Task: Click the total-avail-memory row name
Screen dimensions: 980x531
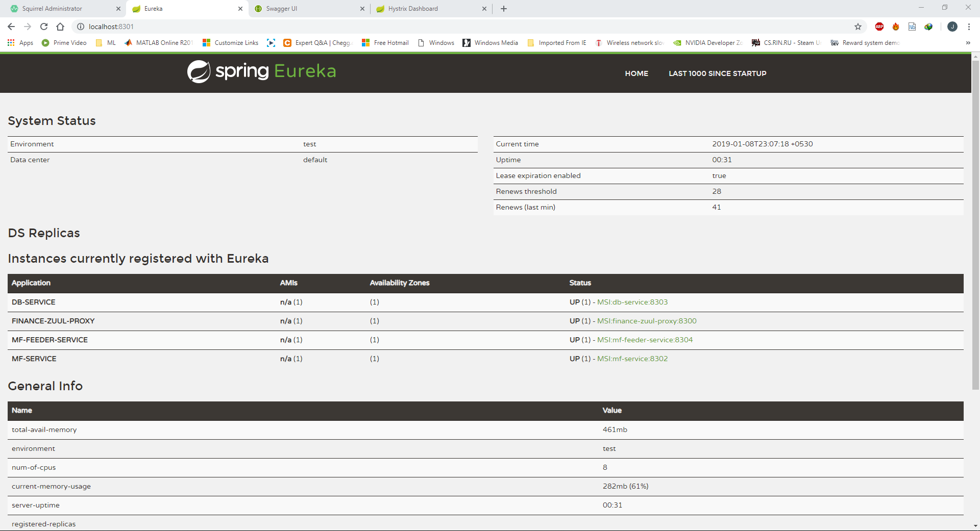Action: pos(44,429)
